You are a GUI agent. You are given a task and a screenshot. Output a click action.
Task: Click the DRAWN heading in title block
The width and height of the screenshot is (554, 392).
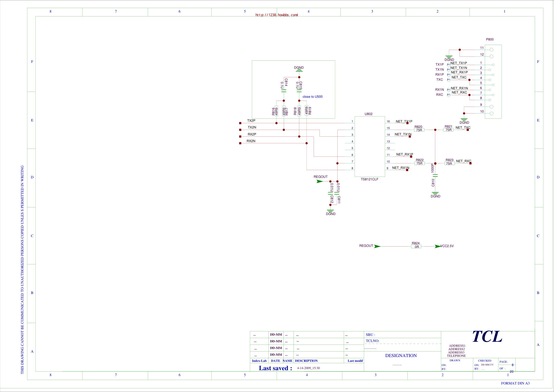455,360
